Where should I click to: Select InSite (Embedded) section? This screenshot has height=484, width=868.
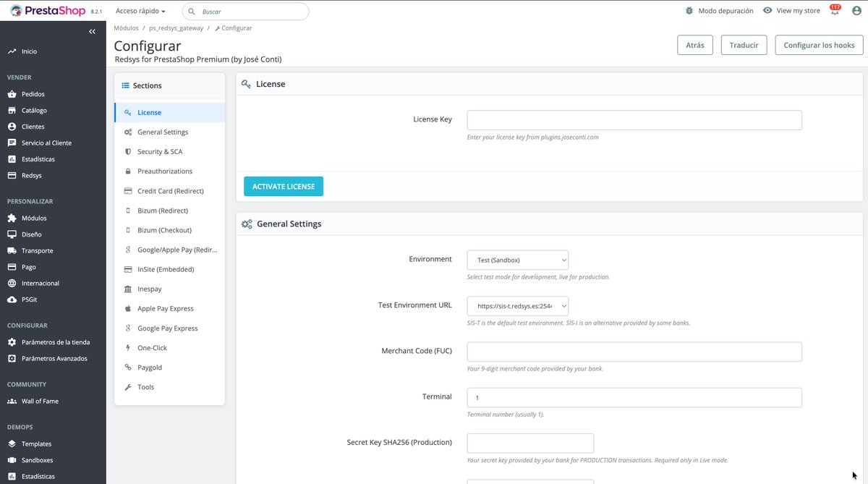click(169, 269)
